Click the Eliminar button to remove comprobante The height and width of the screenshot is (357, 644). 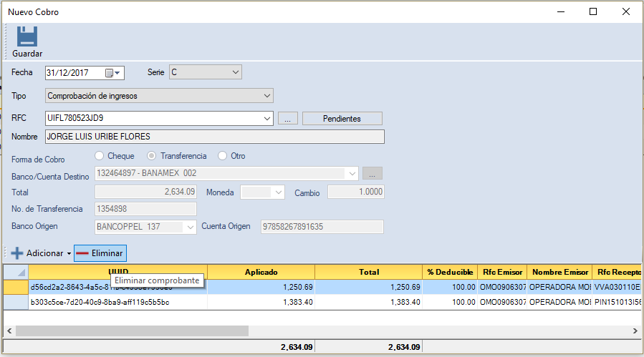[100, 253]
